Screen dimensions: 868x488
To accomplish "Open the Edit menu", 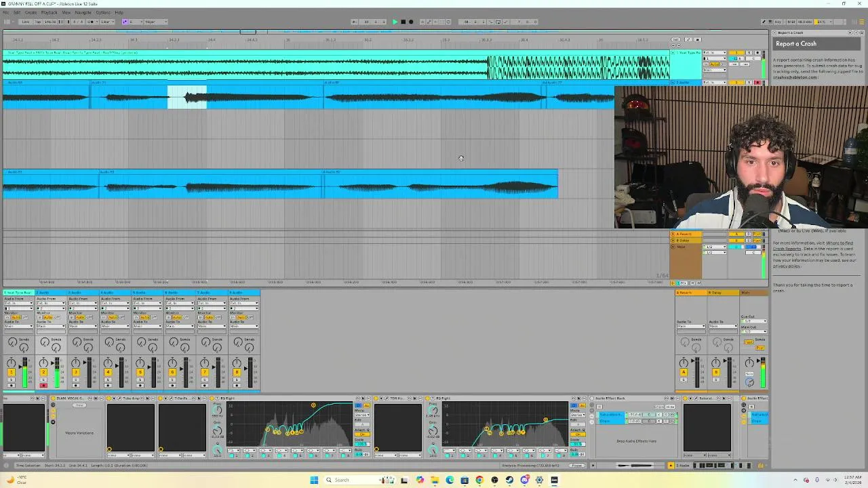I will pos(17,12).
